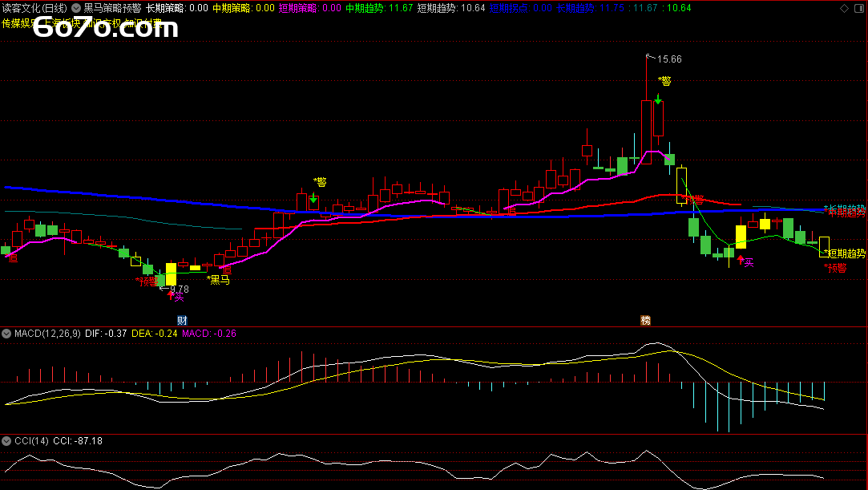Click the red *预警 label near the 9.78 low
This screenshot has height=490, width=868.
point(147,281)
